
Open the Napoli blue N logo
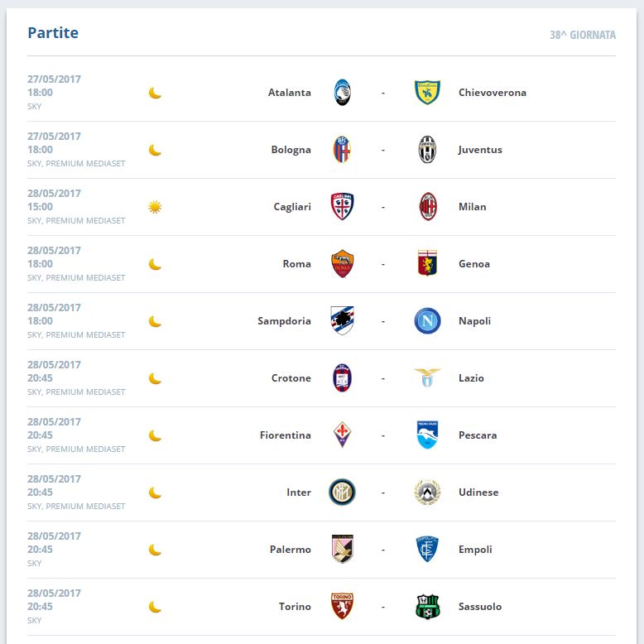tap(427, 321)
